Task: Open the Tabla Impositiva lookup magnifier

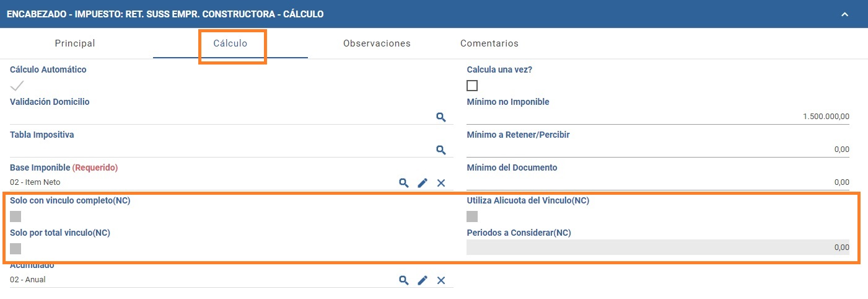Action: click(441, 149)
